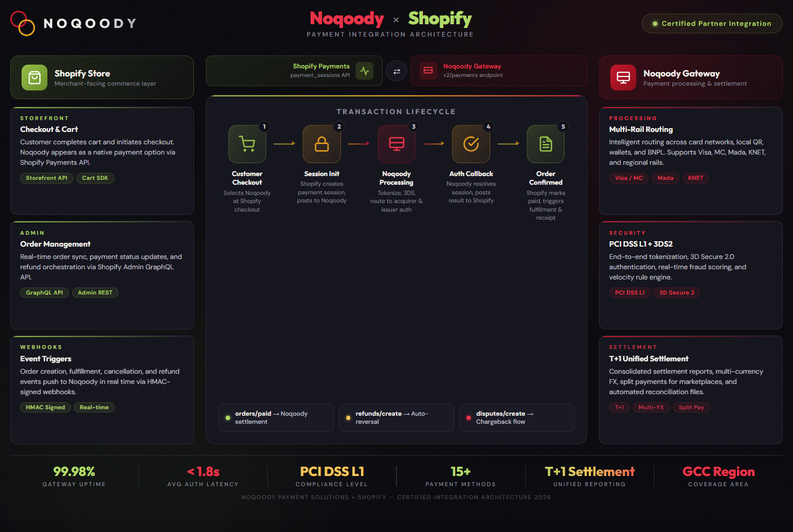This screenshot has height=532, width=793.
Task: Click the green 'Shopify' title wordmark
Action: point(440,19)
